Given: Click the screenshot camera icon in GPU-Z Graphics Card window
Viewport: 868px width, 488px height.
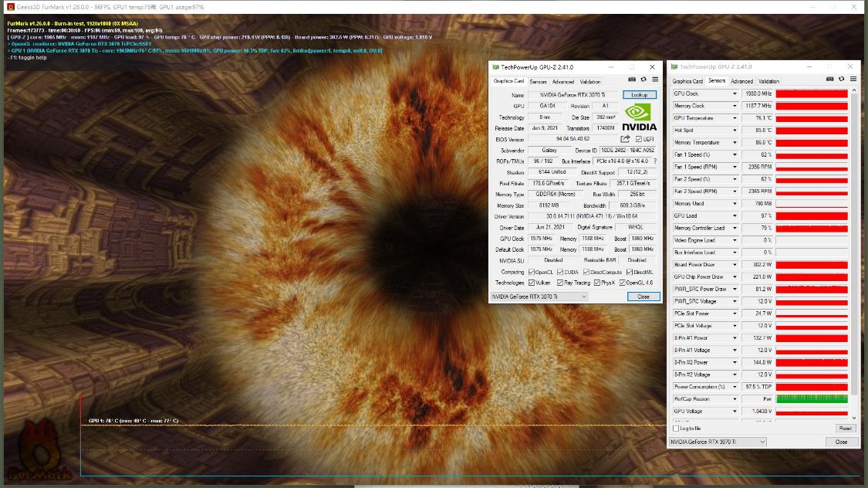Looking at the screenshot, I should [632, 80].
